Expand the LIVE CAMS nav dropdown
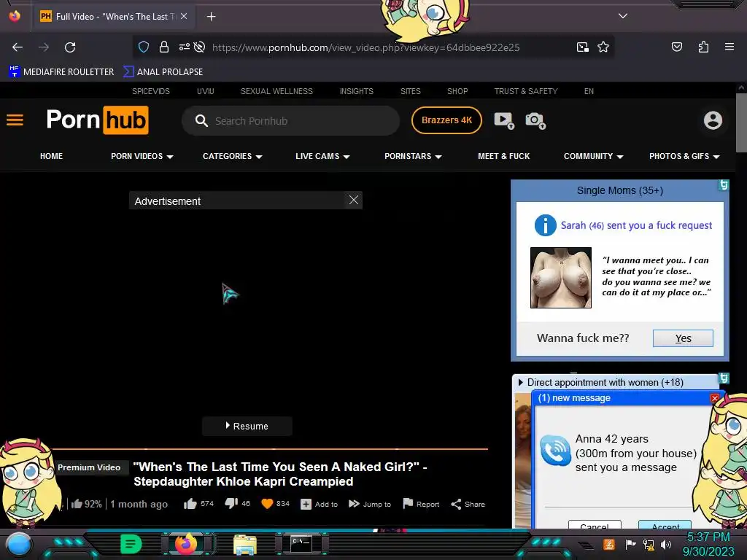The height and width of the screenshot is (560, 747). tap(322, 156)
